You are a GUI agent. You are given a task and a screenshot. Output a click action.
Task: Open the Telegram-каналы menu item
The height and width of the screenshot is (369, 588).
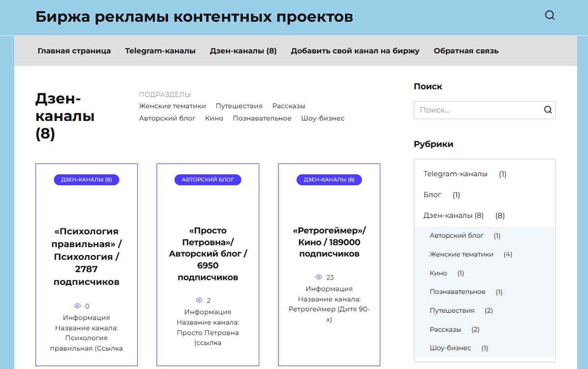tap(160, 51)
